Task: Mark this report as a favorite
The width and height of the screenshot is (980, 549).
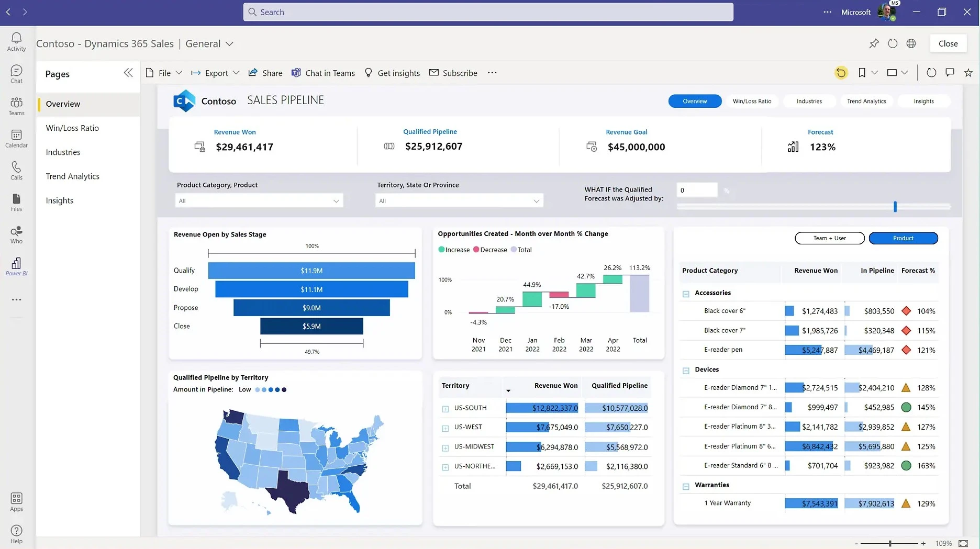Action: 969,73
